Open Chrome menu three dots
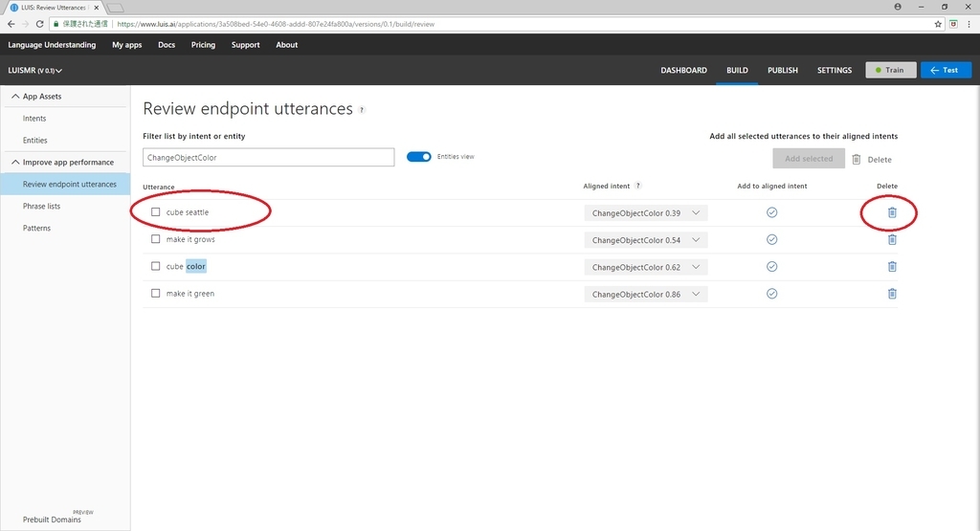 (x=969, y=24)
